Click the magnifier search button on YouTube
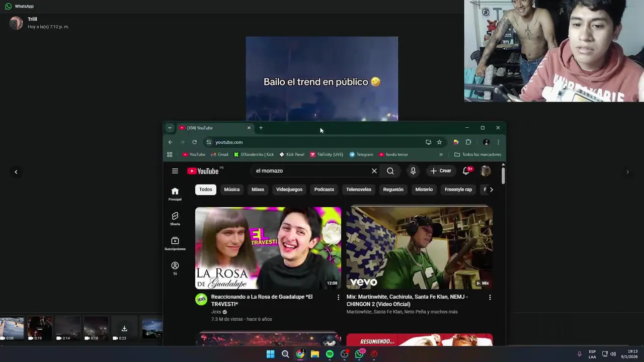644x362 pixels. point(390,171)
